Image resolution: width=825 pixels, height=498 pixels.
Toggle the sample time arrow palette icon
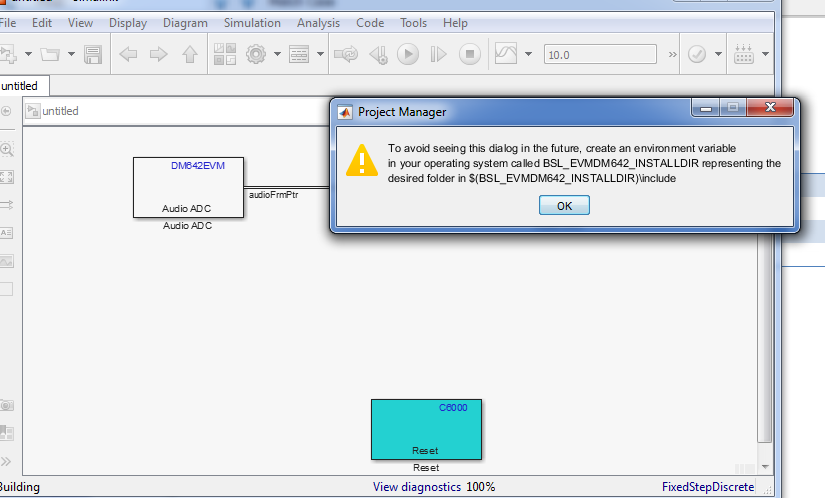pyautogui.click(x=6, y=205)
